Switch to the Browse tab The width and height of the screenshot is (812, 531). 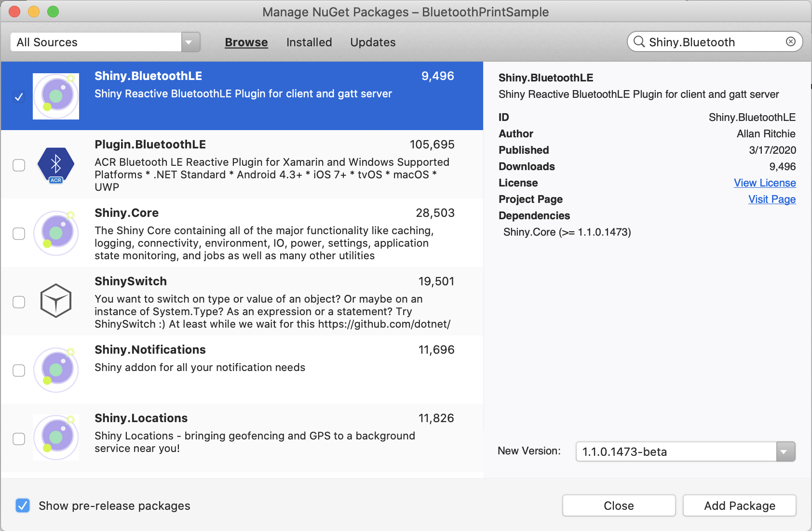pyautogui.click(x=246, y=42)
